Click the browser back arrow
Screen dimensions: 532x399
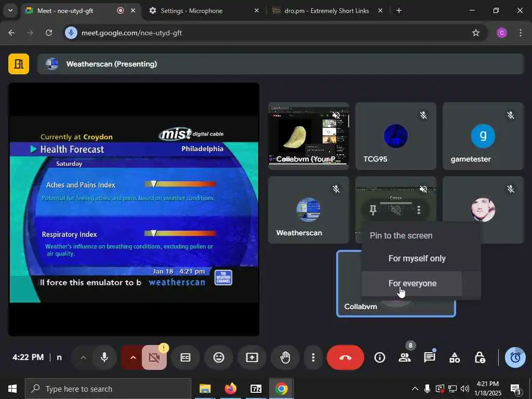click(x=11, y=33)
